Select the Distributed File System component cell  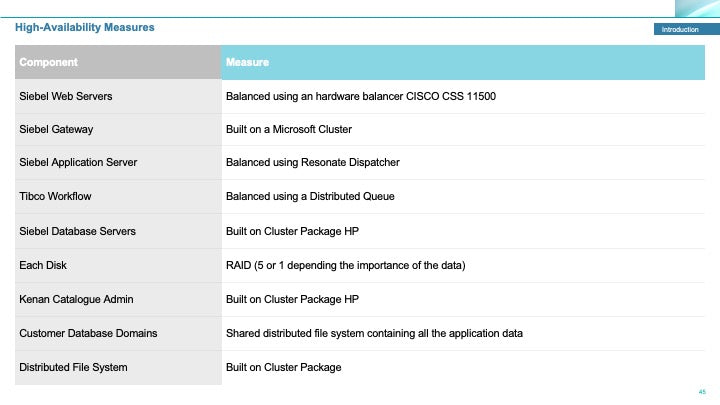point(118,367)
